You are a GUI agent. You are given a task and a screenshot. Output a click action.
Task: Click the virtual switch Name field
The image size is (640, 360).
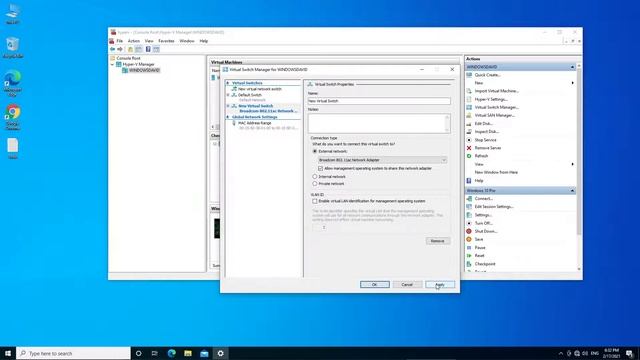click(x=379, y=101)
